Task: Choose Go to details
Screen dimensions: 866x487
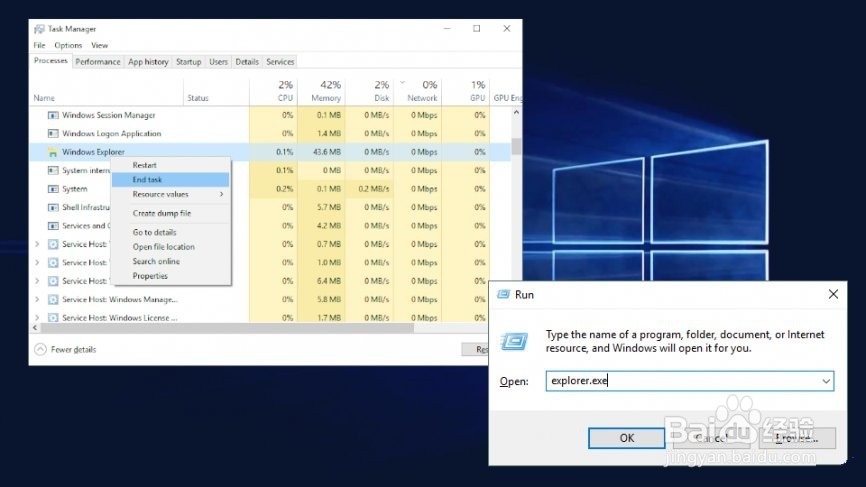Action: [171, 232]
